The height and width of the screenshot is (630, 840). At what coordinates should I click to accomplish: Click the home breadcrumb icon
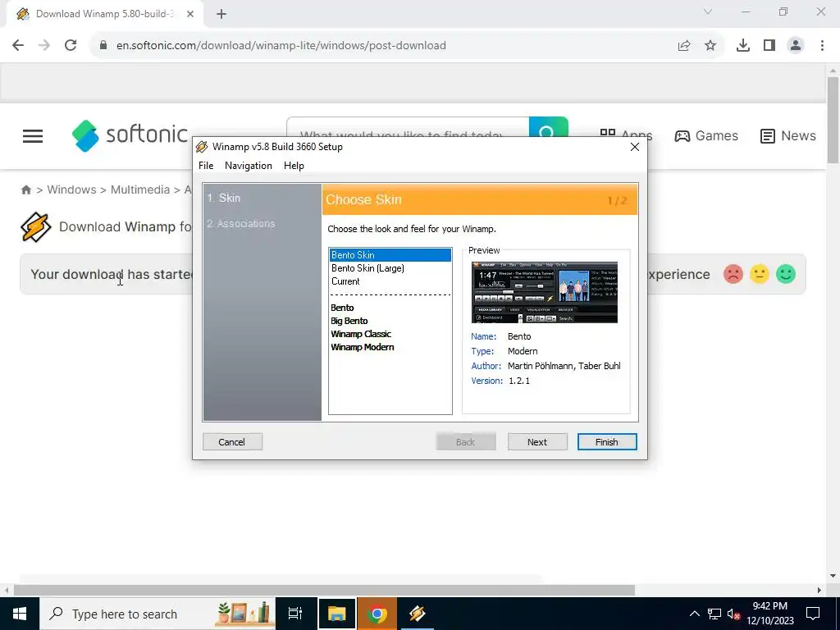(25, 189)
